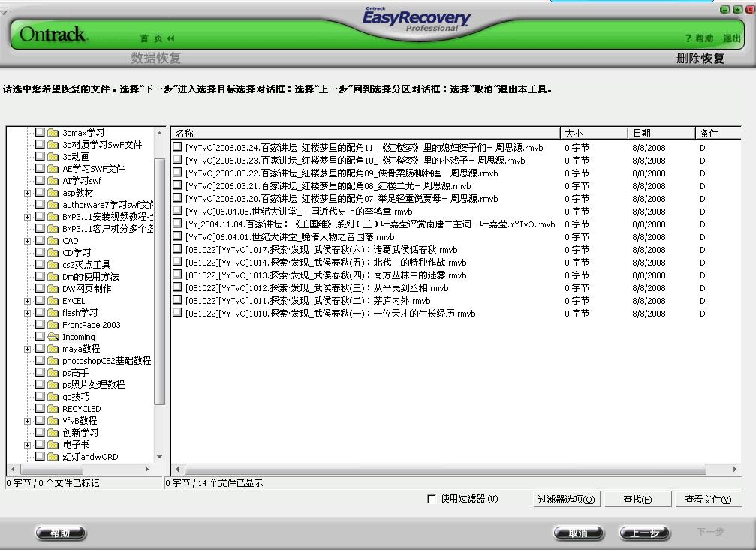
Task: Click the question mark help icon
Action: [688, 36]
